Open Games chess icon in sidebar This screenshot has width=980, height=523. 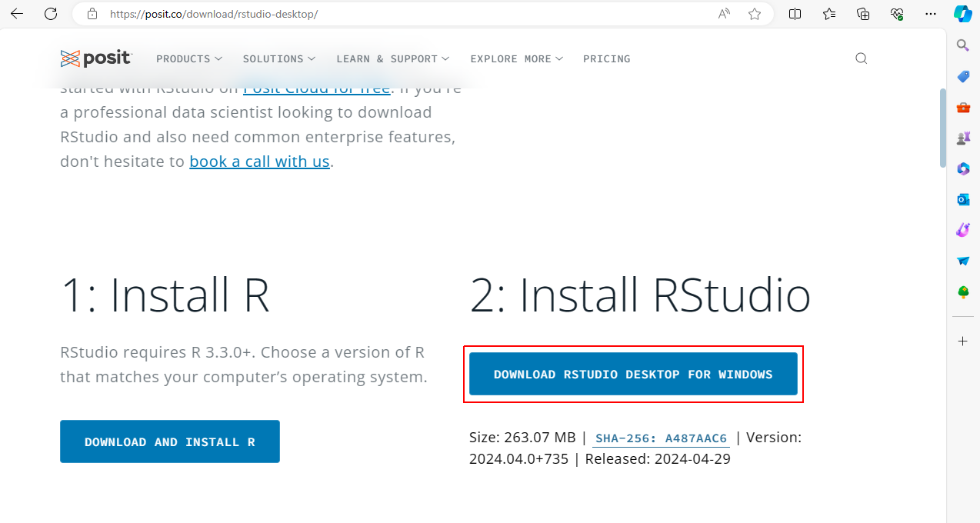(963, 138)
